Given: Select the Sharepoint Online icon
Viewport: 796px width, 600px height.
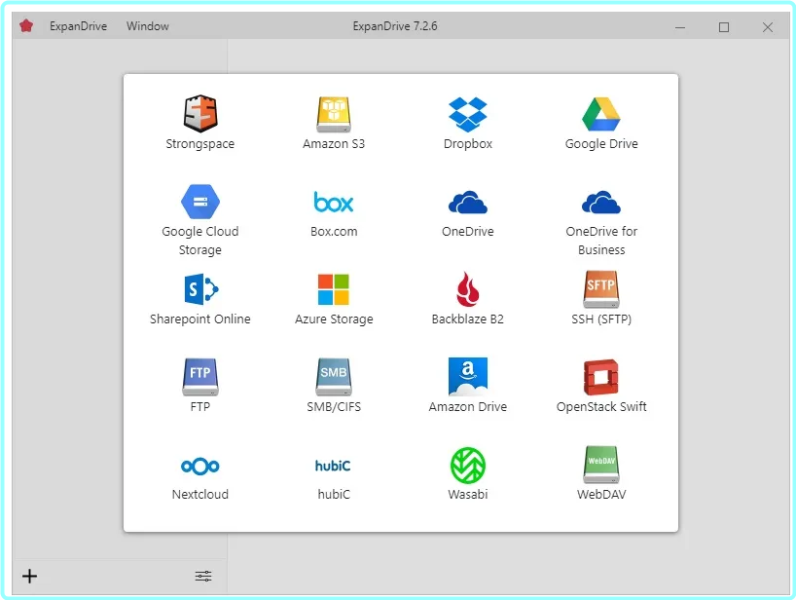Looking at the screenshot, I should pyautogui.click(x=201, y=289).
